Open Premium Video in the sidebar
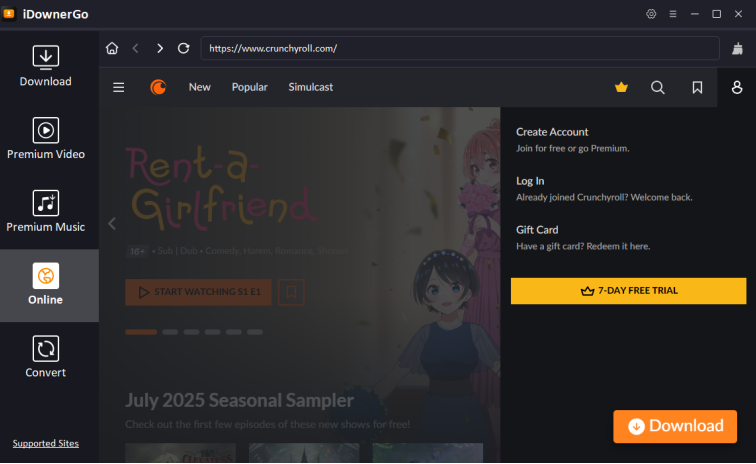756x464 pixels. [46, 138]
